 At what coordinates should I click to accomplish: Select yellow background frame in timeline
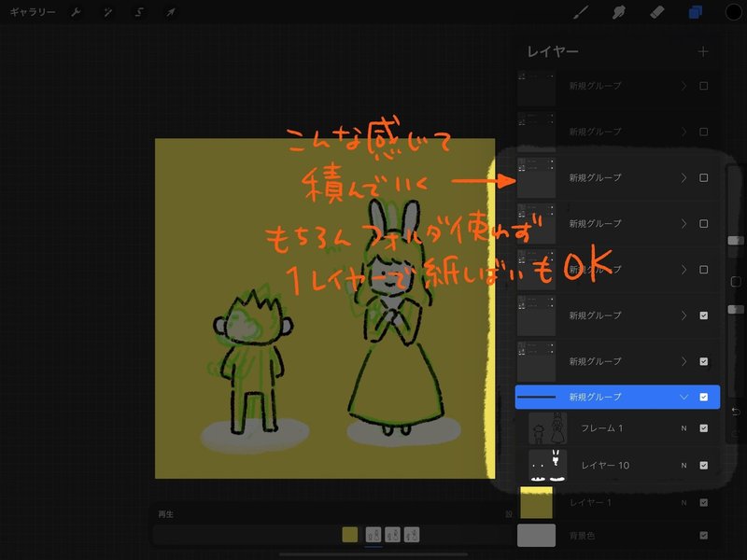pyautogui.click(x=349, y=534)
